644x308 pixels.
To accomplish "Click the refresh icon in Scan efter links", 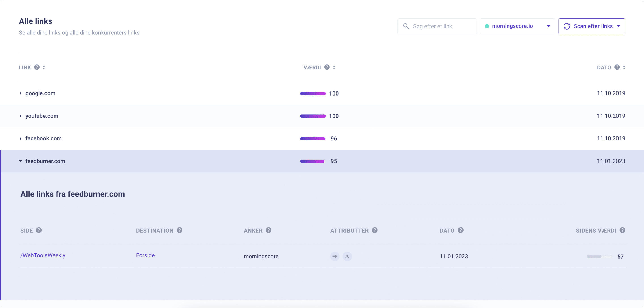I will coord(567,26).
